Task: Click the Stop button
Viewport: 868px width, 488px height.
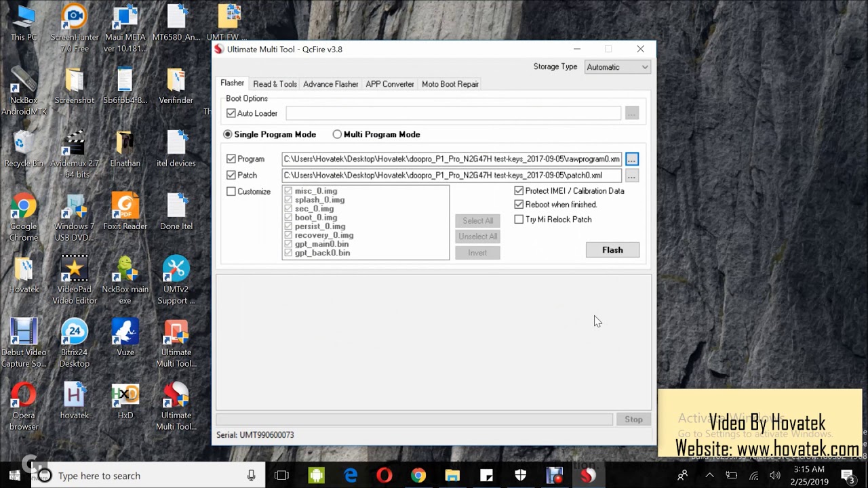Action: click(x=633, y=420)
